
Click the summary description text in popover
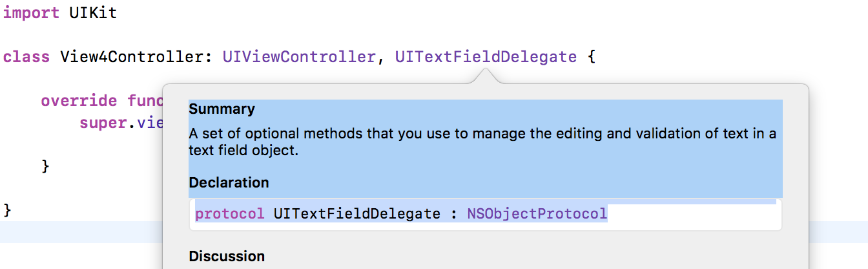482,142
